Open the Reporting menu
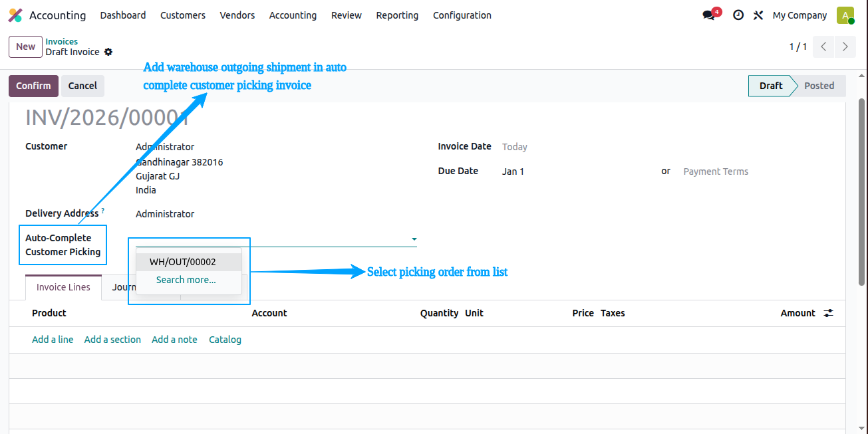 397,15
